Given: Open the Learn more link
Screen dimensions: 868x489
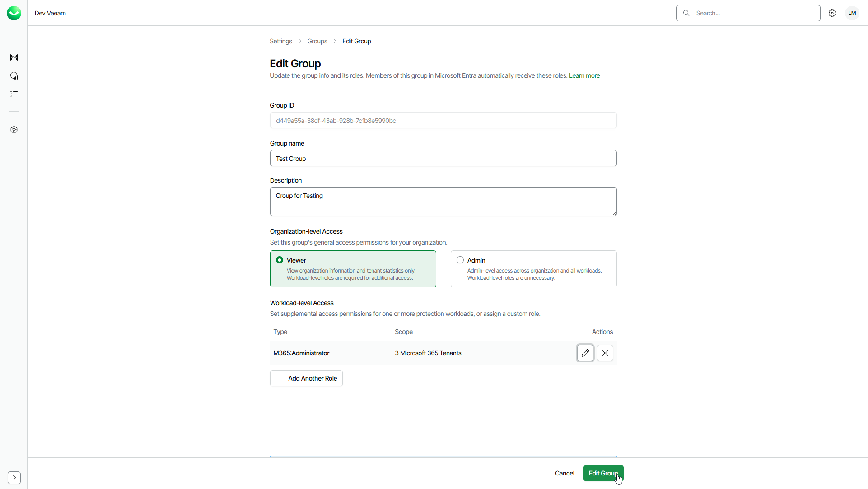Looking at the screenshot, I should pyautogui.click(x=584, y=75).
